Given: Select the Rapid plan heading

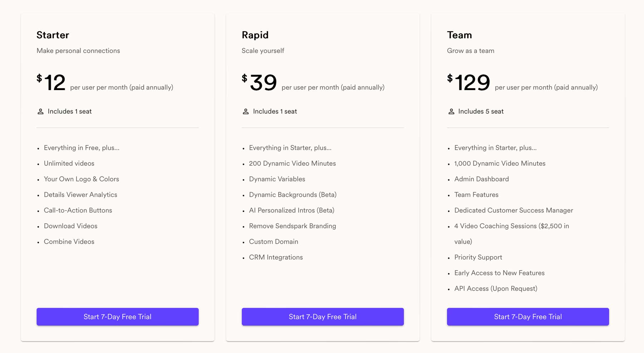Looking at the screenshot, I should click(x=255, y=35).
